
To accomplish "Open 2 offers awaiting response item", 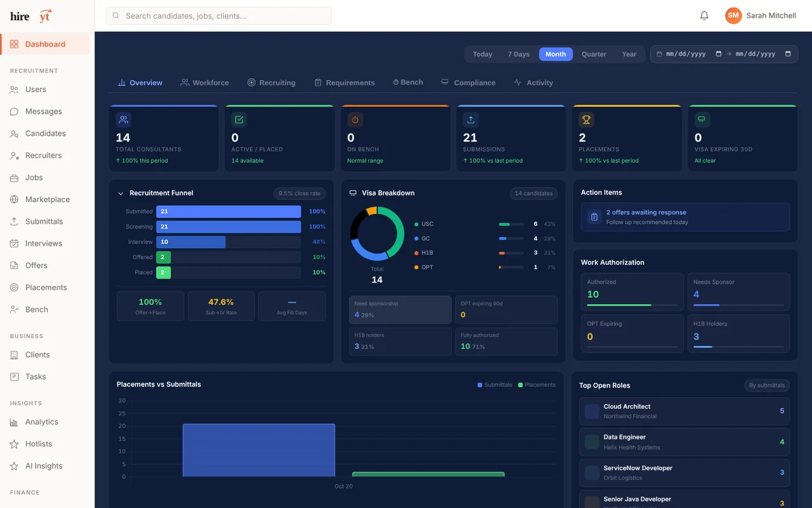I will (685, 217).
